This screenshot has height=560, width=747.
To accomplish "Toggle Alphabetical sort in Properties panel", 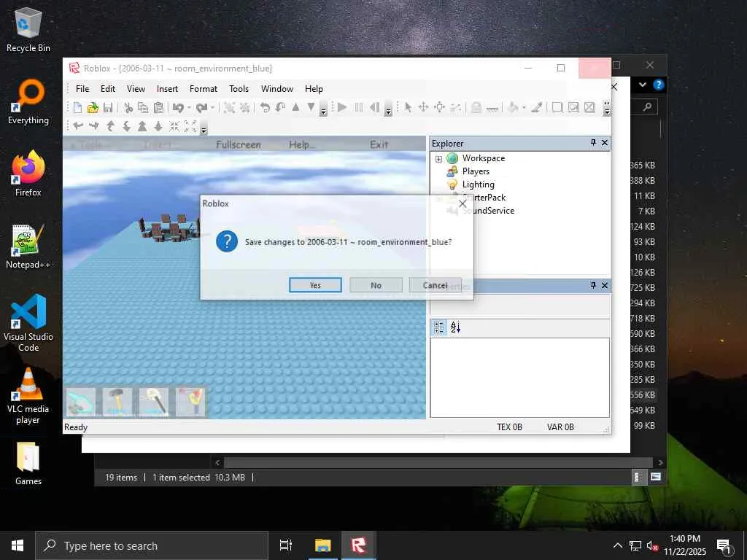I will click(x=455, y=327).
